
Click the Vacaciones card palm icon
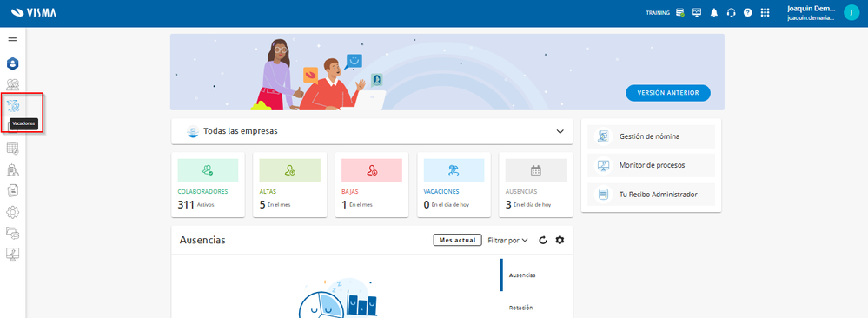pos(454,170)
